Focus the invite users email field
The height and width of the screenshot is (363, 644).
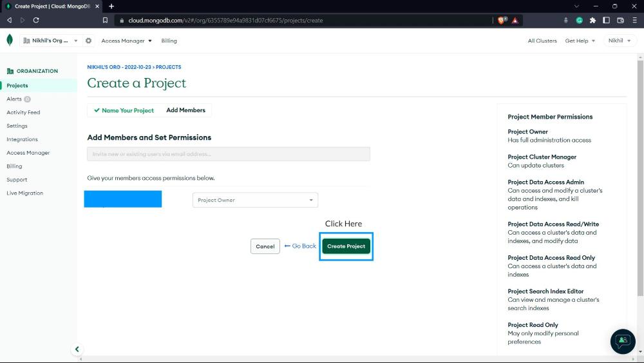229,154
